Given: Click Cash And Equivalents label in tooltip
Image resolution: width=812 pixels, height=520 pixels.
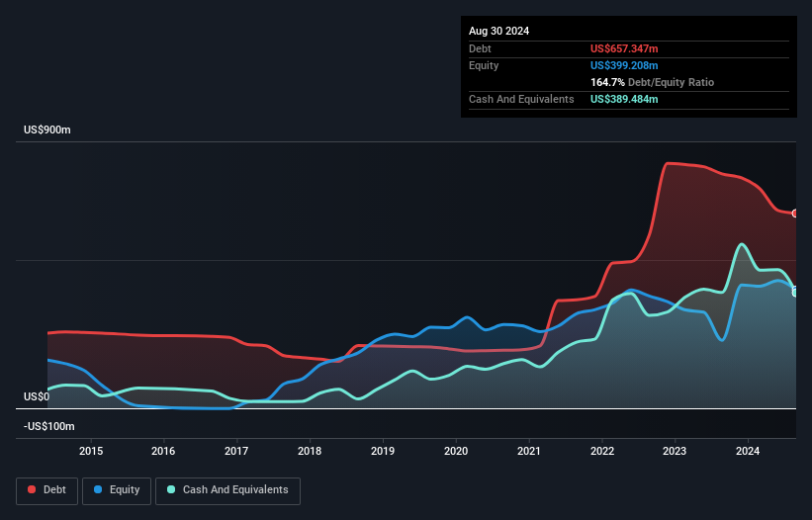Looking at the screenshot, I should click(521, 99).
